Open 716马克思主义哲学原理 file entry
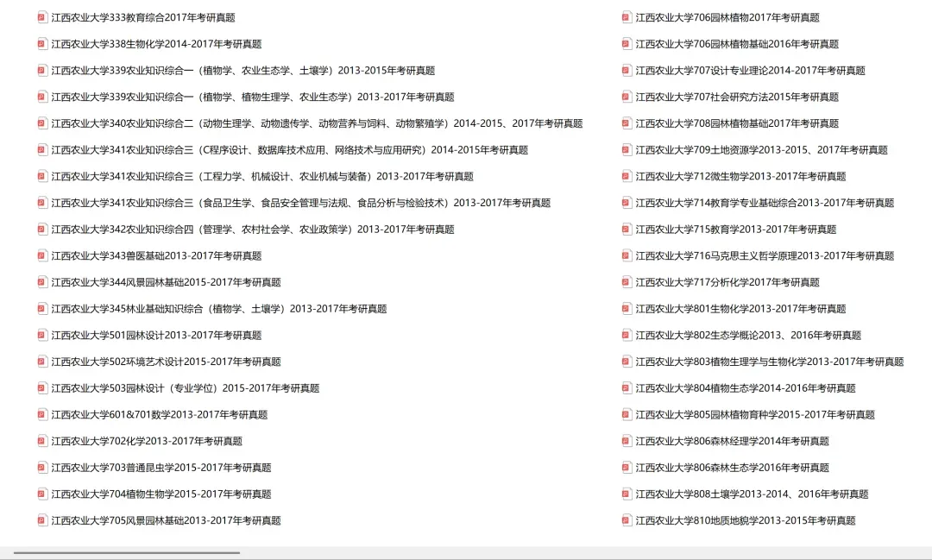Viewport: 932px width, 560px height. [x=765, y=255]
